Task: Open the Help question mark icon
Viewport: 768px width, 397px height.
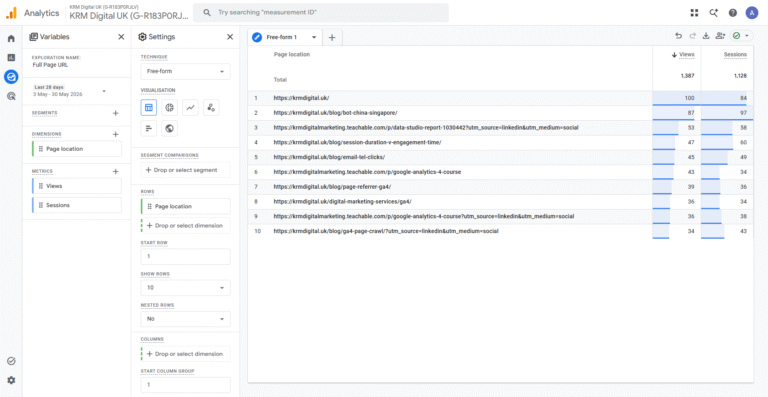Action: [x=733, y=13]
